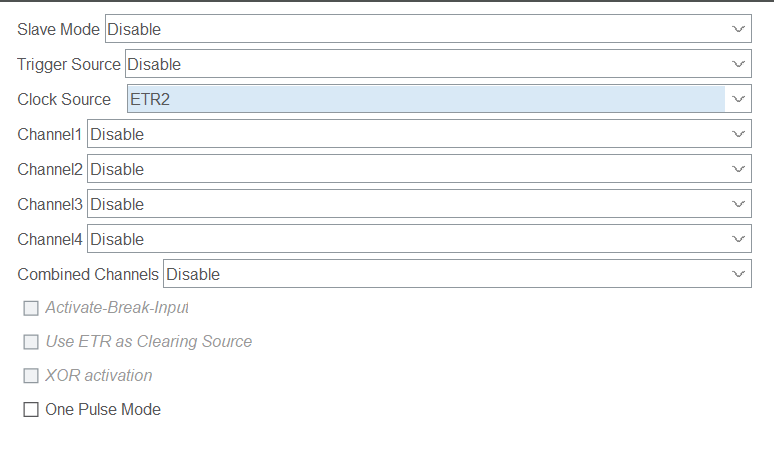Click the Clock Source chevron arrow
This screenshot has height=473, width=774.
738,99
